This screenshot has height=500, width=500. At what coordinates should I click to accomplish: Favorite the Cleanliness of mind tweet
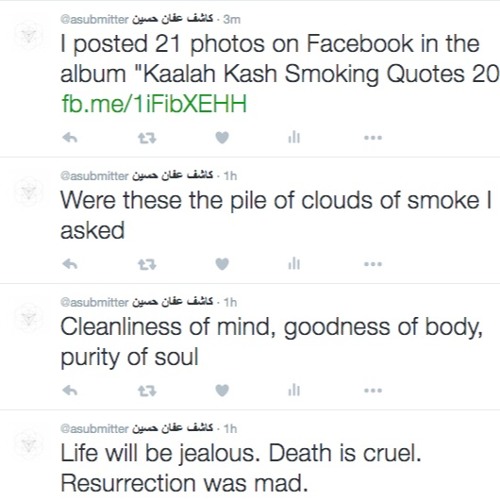(222, 390)
